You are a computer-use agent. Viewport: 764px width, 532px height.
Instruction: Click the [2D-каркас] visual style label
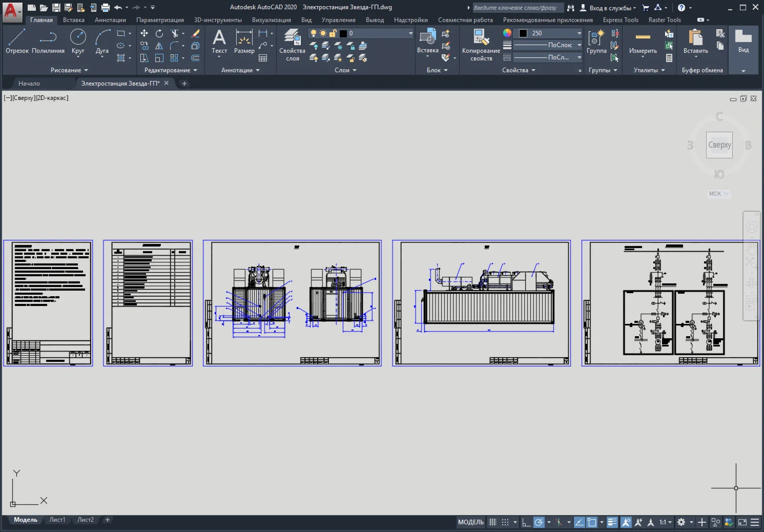tap(52, 98)
